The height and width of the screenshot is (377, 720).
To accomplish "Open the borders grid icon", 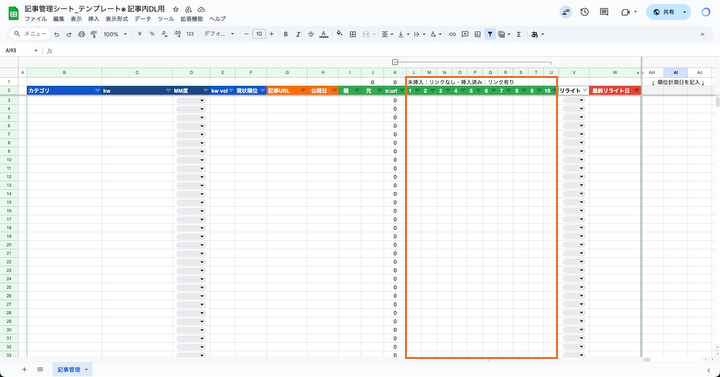I will [x=353, y=34].
